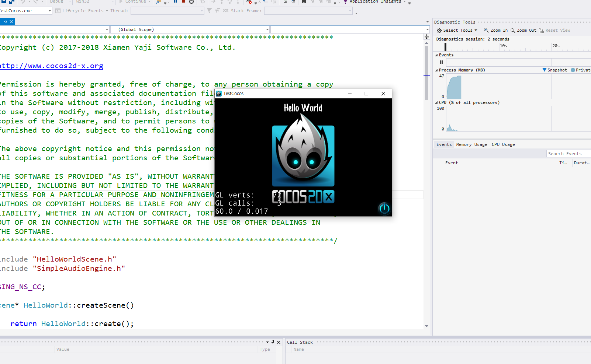Open the cocos2d-x.org link
The image size is (591, 364).
pyautogui.click(x=51, y=66)
